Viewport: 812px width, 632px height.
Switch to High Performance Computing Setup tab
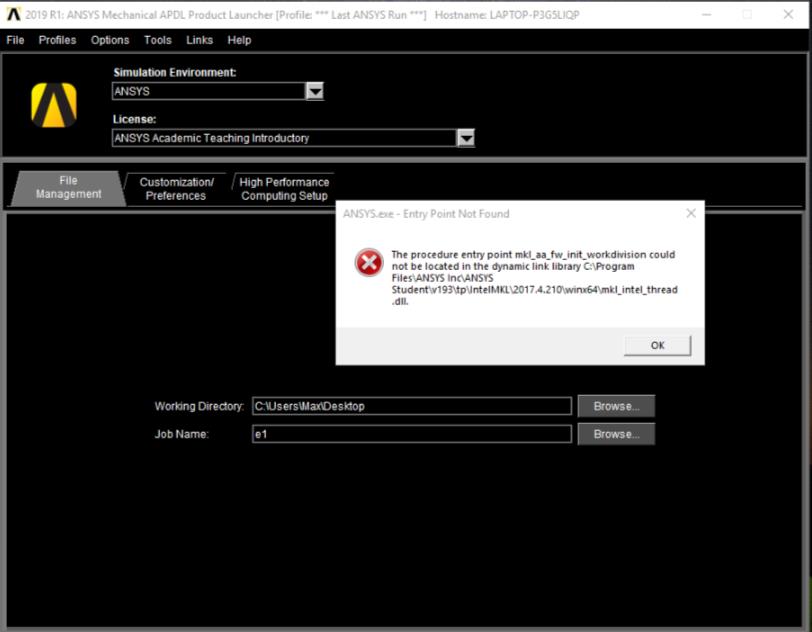284,189
